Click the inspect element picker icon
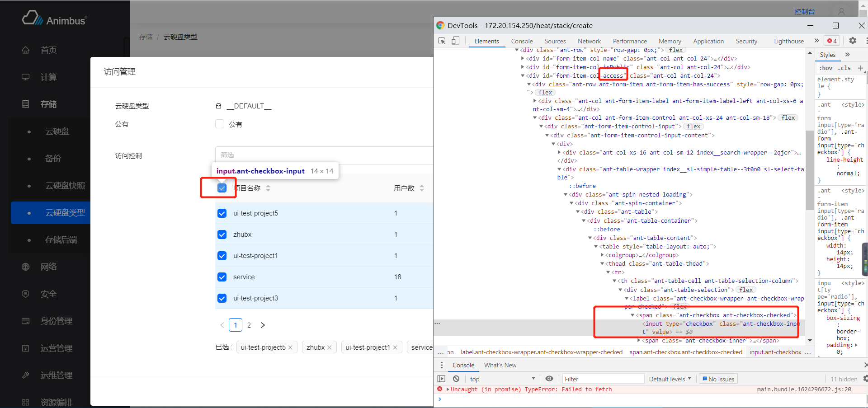The width and height of the screenshot is (868, 408). click(442, 41)
